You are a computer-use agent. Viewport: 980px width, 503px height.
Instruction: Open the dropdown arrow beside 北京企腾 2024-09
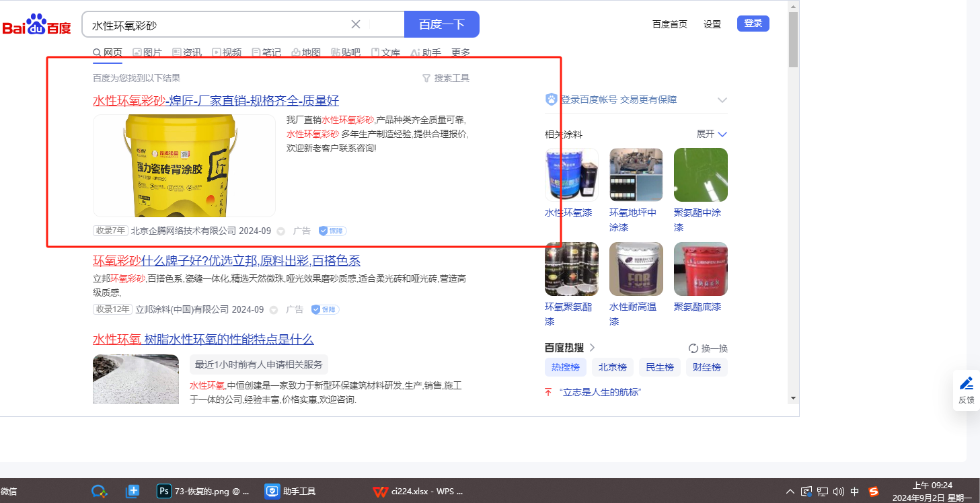click(281, 231)
